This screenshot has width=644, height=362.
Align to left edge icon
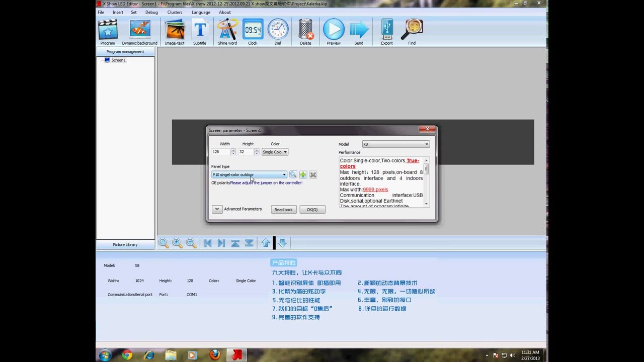pyautogui.click(x=207, y=243)
